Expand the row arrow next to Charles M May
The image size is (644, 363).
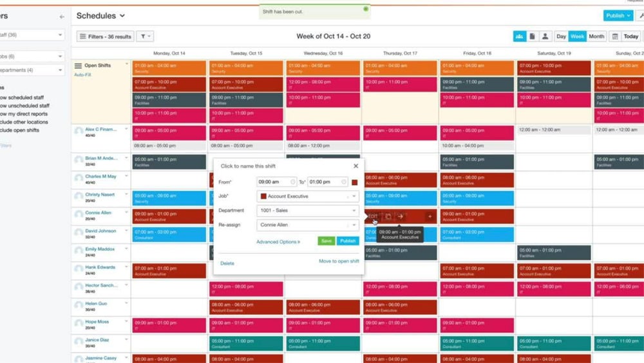pos(126,176)
